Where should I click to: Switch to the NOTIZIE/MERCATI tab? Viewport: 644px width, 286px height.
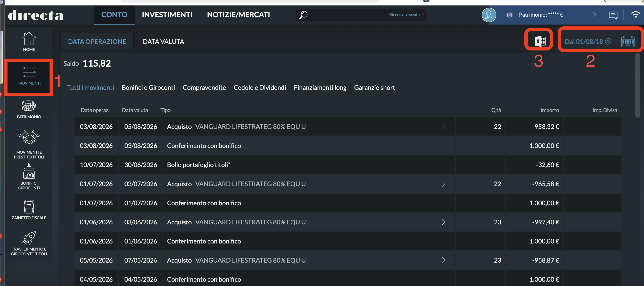pyautogui.click(x=238, y=15)
